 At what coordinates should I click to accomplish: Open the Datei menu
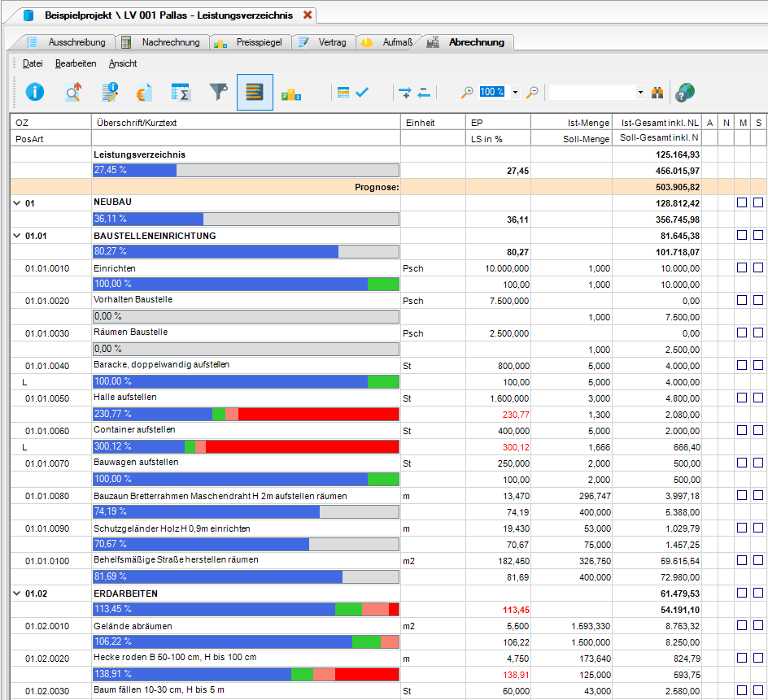33,63
